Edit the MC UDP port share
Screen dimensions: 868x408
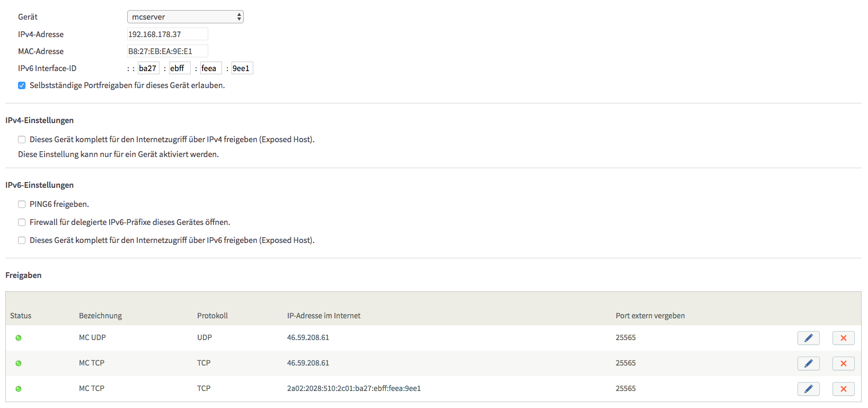pos(808,338)
